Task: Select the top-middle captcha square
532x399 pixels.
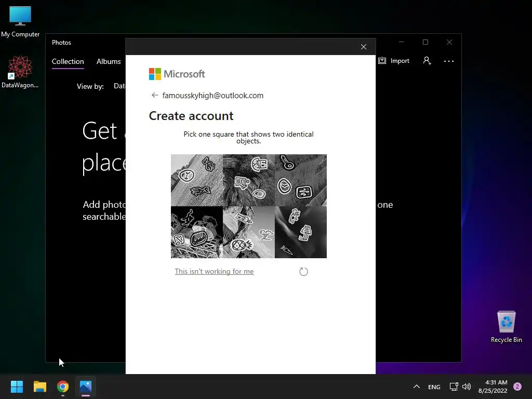Action: (x=249, y=180)
